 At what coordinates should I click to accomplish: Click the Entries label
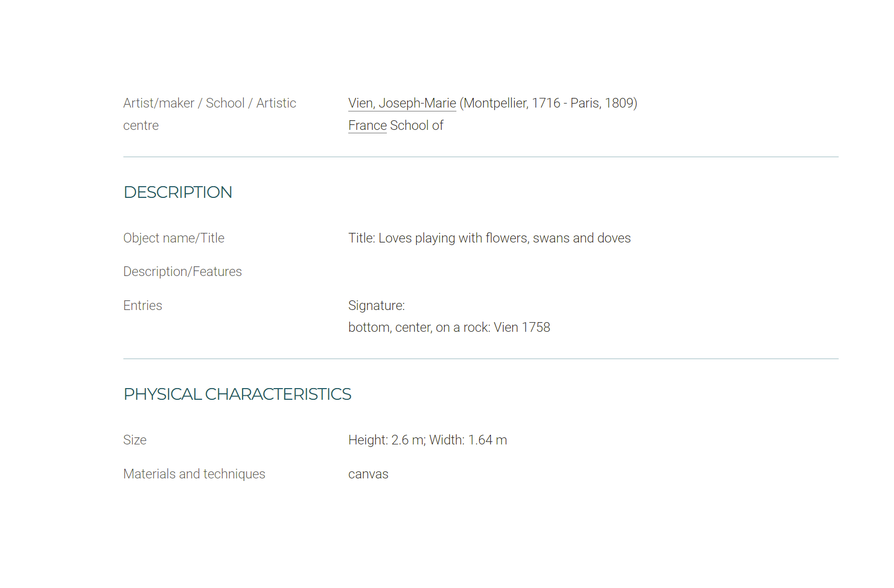[x=143, y=305]
